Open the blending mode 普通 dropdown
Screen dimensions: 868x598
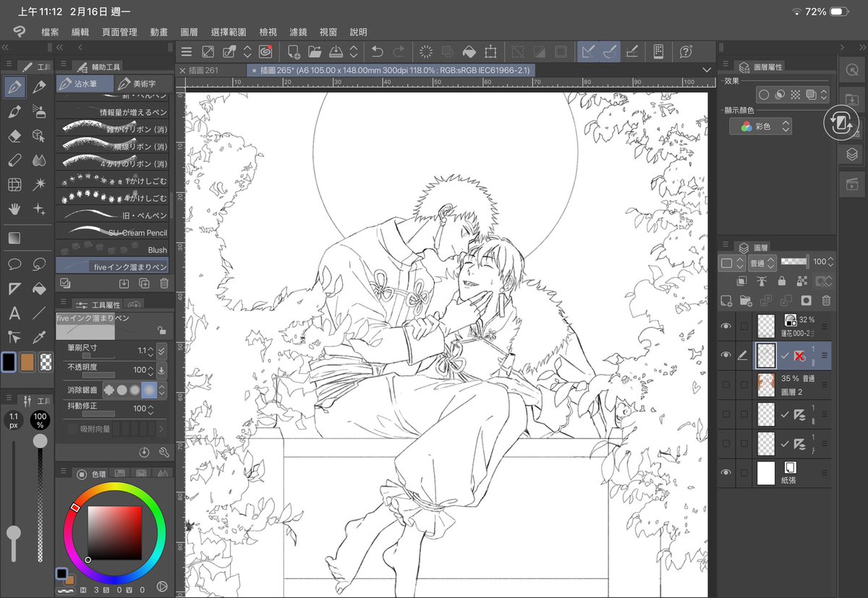pos(762,262)
